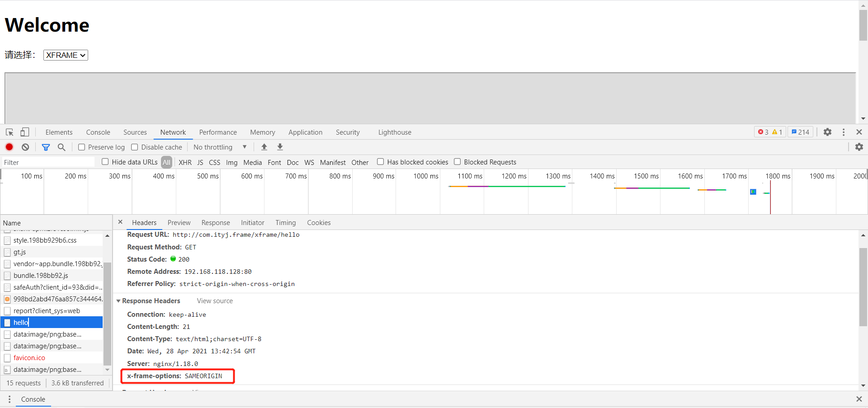Open the XFRAME selection dropdown
The image size is (868, 408).
coord(65,55)
